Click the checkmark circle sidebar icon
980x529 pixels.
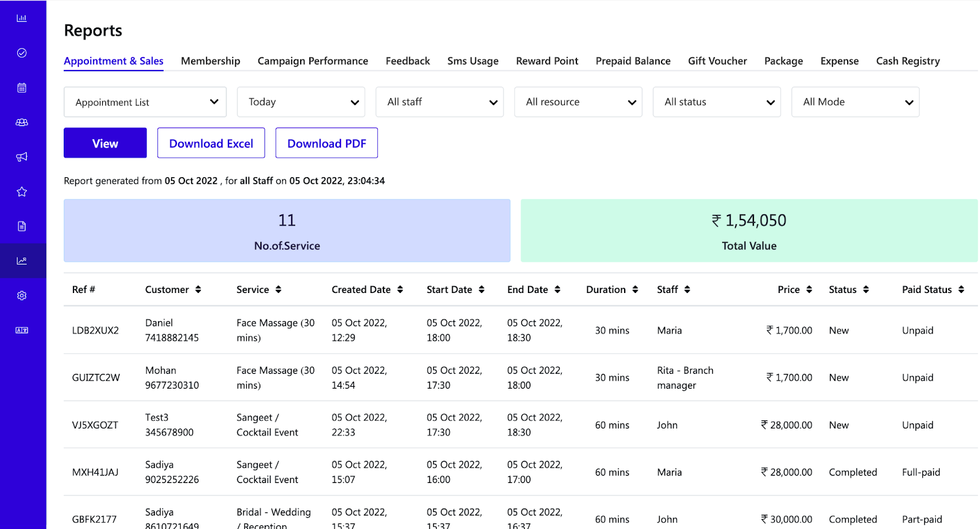tap(22, 53)
